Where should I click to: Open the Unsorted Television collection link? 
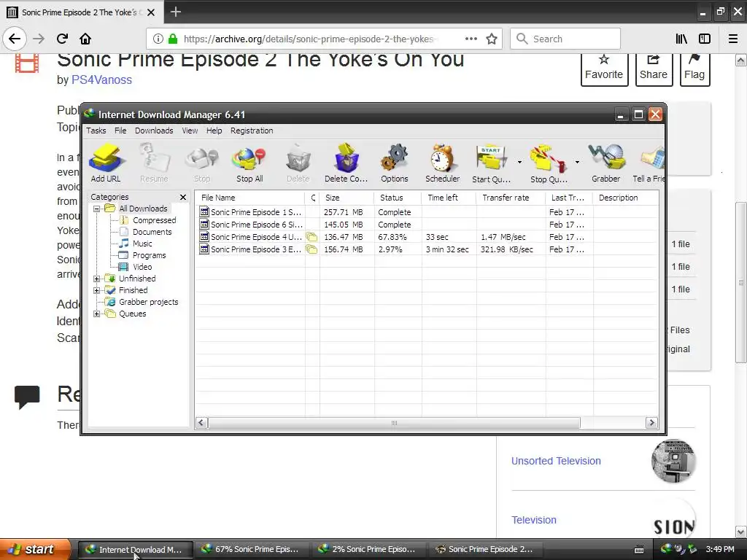tap(556, 461)
